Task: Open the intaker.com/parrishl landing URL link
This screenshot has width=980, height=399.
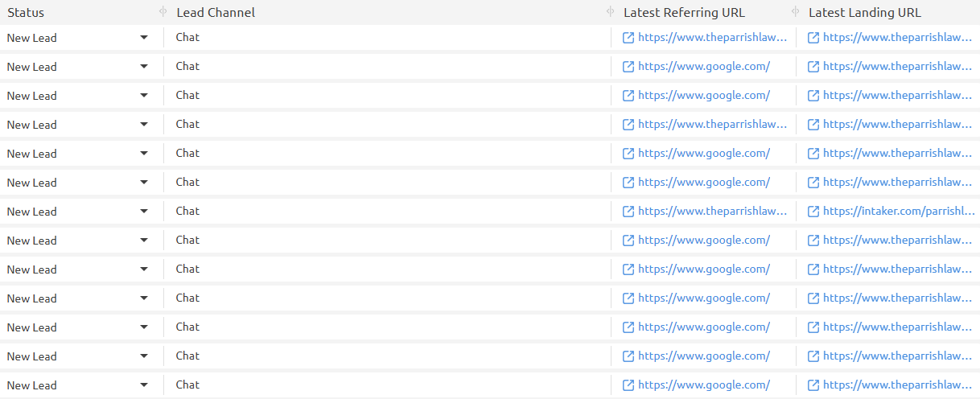Action: point(899,212)
